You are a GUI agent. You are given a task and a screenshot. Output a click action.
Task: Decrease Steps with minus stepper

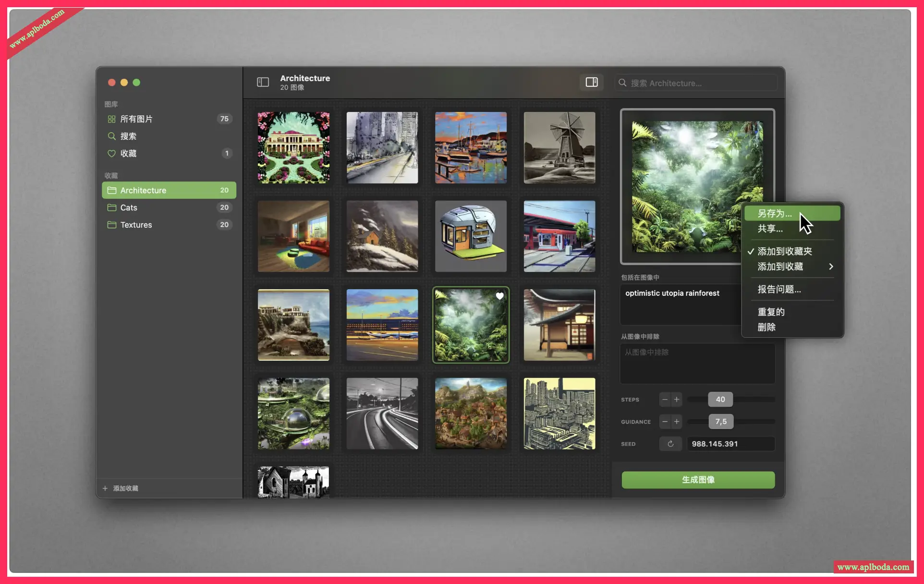pos(665,400)
